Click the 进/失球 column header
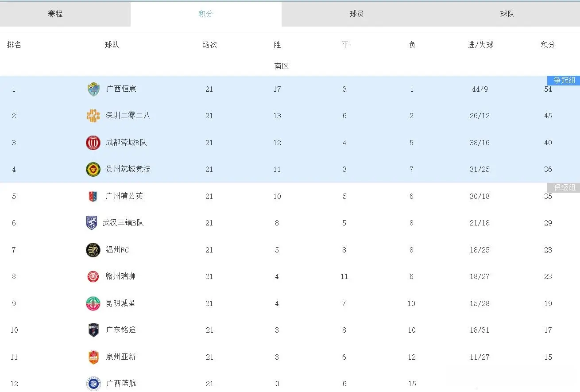Image resolution: width=580 pixels, height=392 pixels. coord(480,45)
